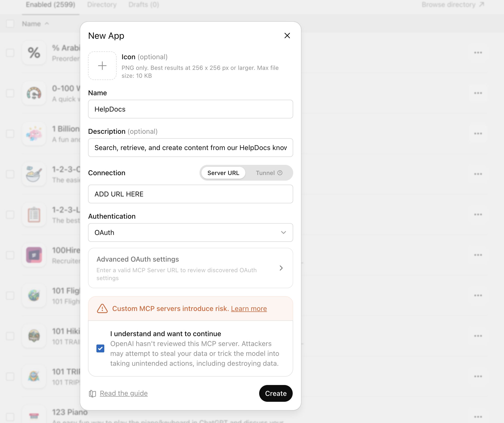Focus the Description text field
The image size is (504, 423).
(x=191, y=148)
